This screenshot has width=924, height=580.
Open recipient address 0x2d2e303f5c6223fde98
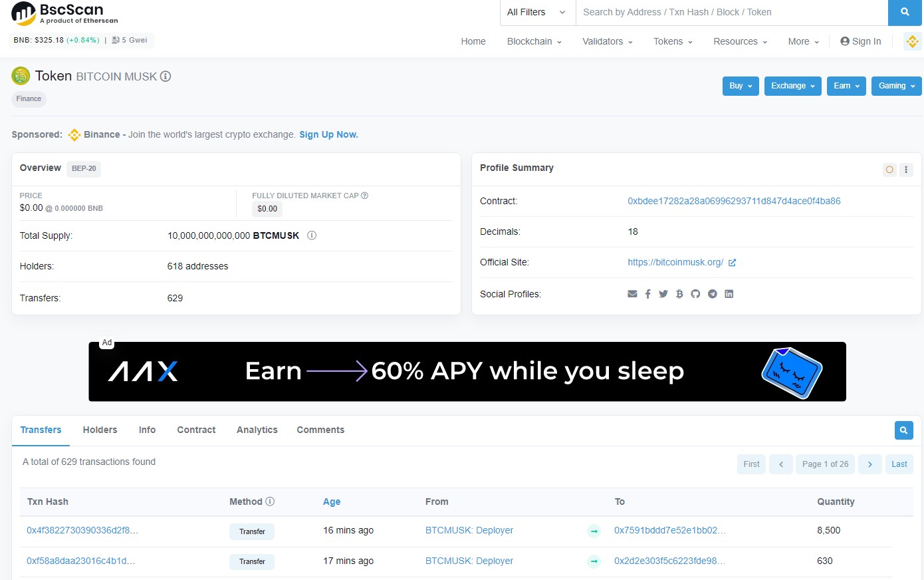pyautogui.click(x=670, y=561)
